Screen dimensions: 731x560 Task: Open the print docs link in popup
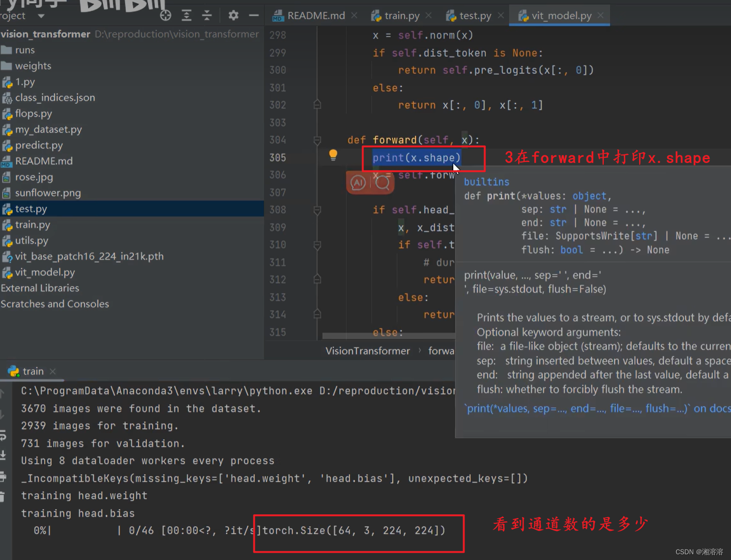point(598,408)
